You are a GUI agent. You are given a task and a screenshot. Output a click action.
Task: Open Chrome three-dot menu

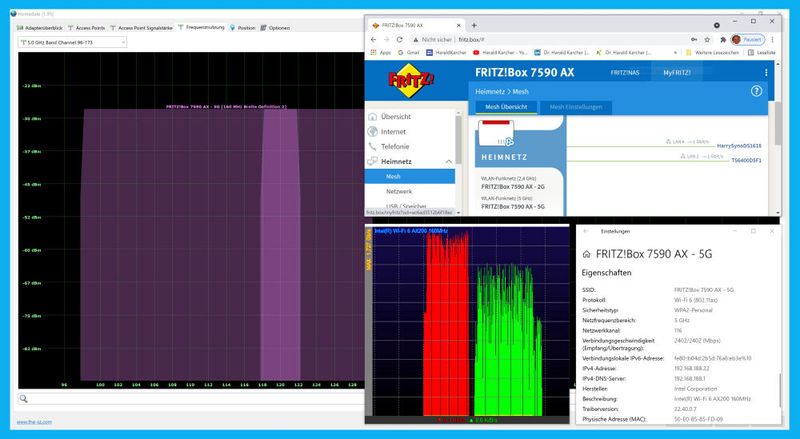tap(772, 39)
